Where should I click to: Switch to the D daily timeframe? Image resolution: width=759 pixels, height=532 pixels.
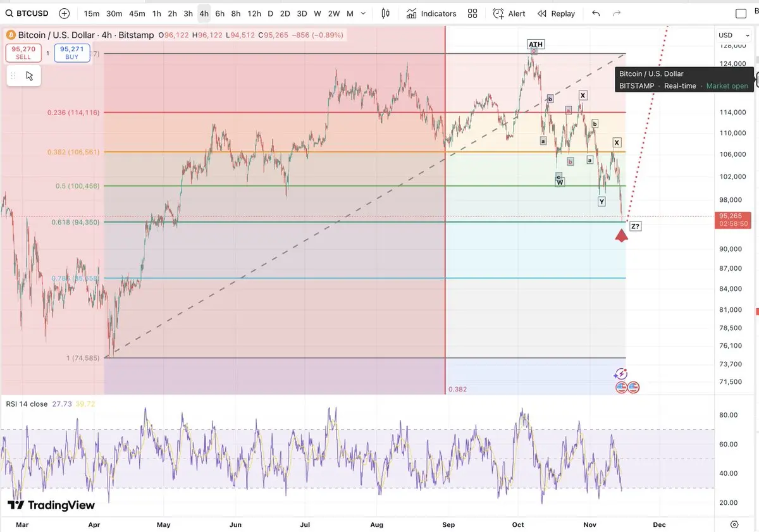coord(271,13)
